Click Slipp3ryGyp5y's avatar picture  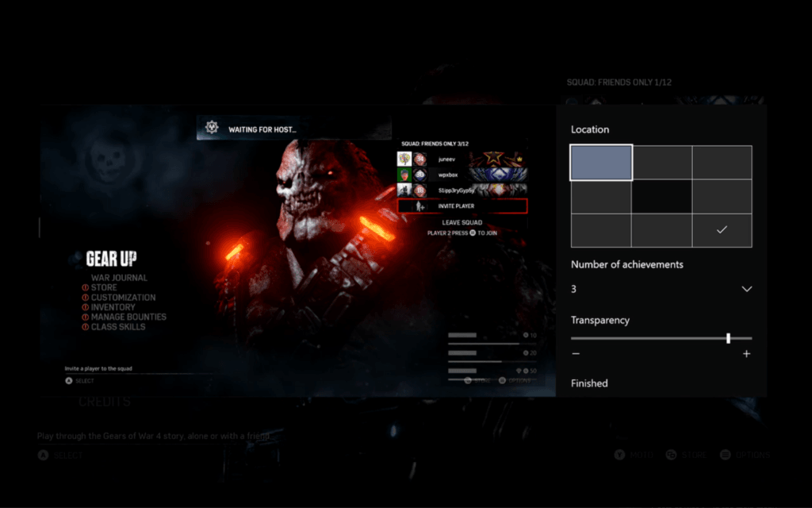point(404,190)
